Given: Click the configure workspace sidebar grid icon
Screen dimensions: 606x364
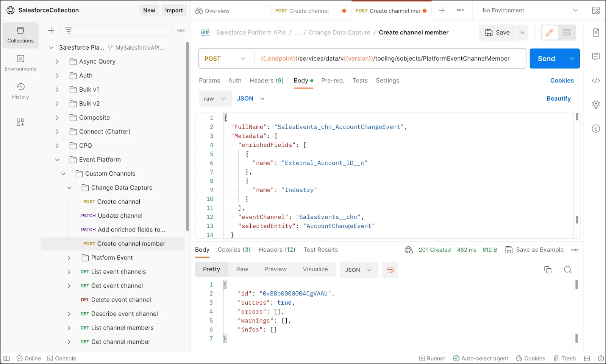Looking at the screenshot, I should point(20,122).
